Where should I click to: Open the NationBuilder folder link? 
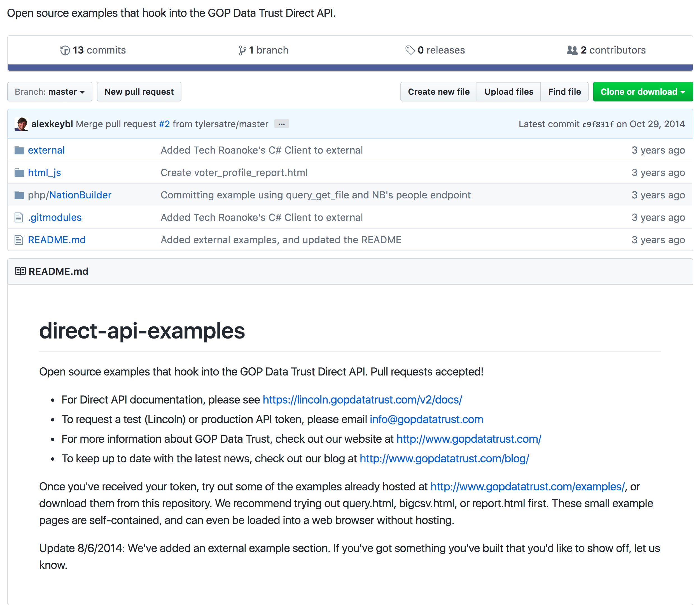point(80,195)
